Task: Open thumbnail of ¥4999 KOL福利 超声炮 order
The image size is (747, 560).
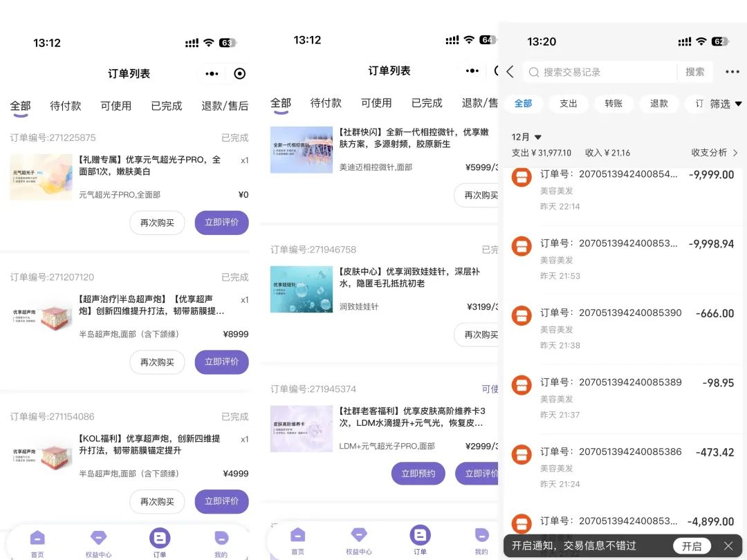Action: click(41, 456)
